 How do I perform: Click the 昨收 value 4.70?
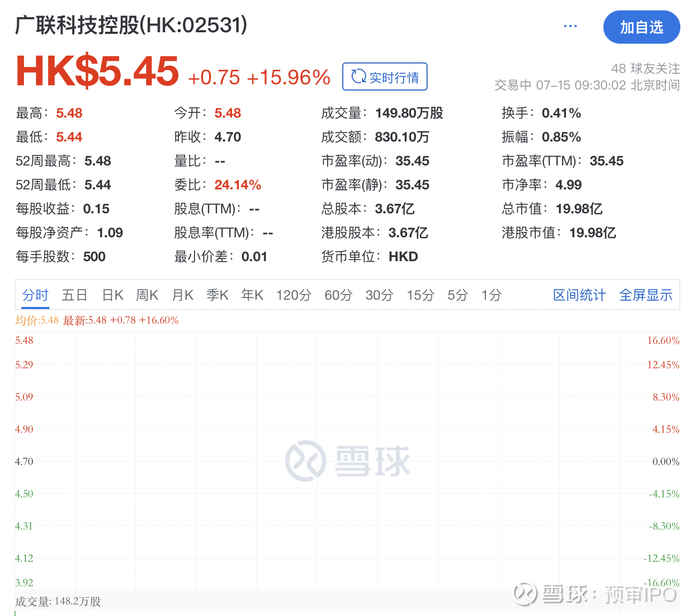(x=228, y=137)
